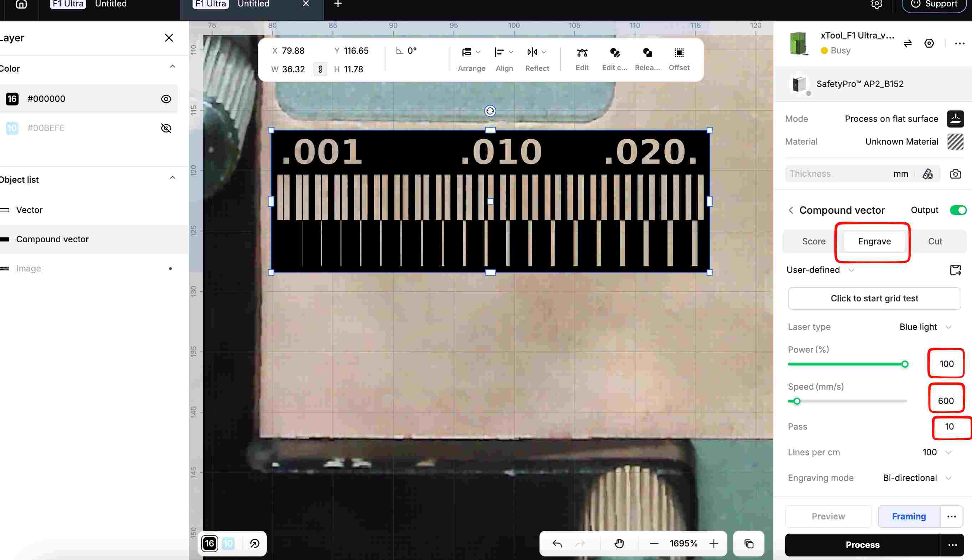Image resolution: width=972 pixels, height=560 pixels.
Task: Click the Process button
Action: pos(862,545)
